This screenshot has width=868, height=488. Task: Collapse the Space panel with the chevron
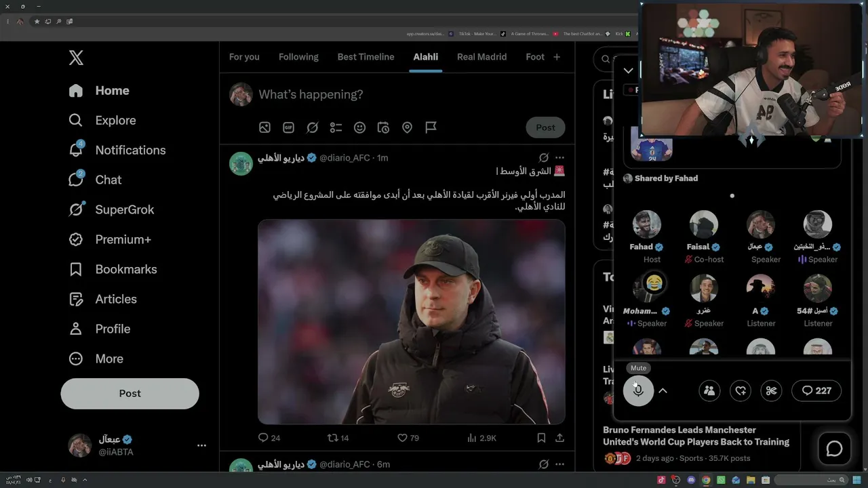(628, 70)
